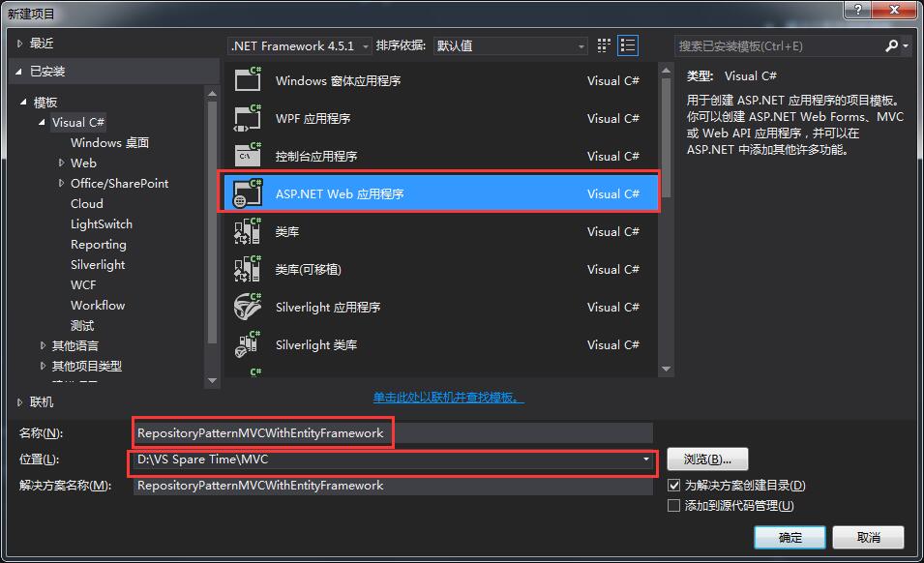Image resolution: width=924 pixels, height=563 pixels.
Task: Select the Windows 窗体应用程序 template icon
Action: (248, 79)
